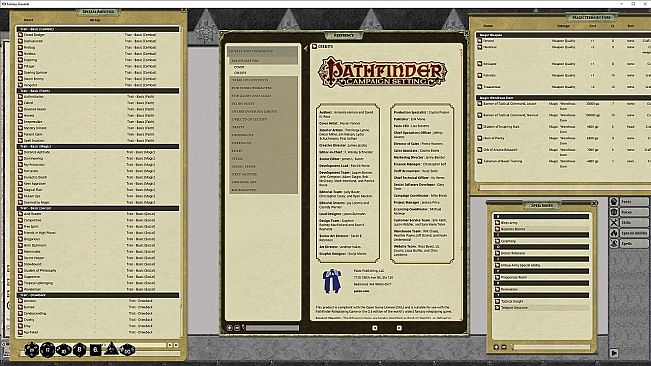Go to the previous Reference page
The image size is (651, 366).
point(374,328)
